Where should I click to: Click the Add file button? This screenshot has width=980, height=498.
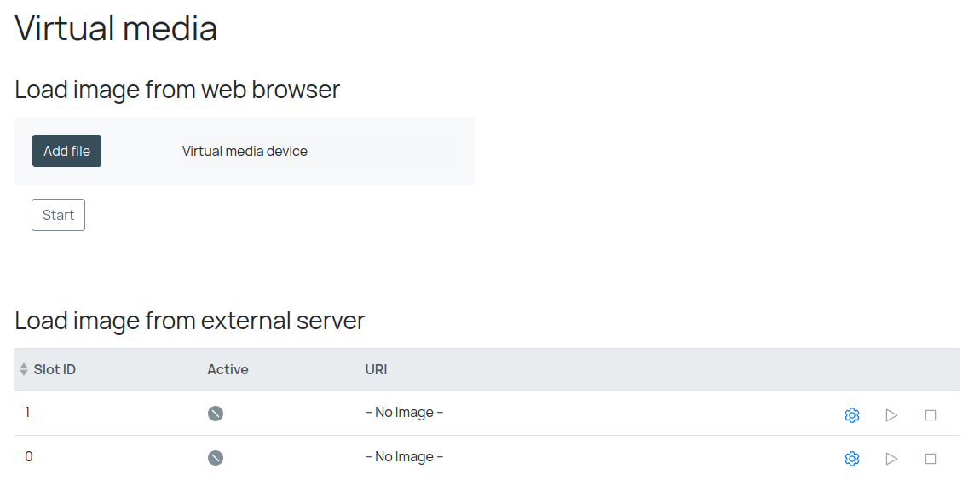point(66,151)
